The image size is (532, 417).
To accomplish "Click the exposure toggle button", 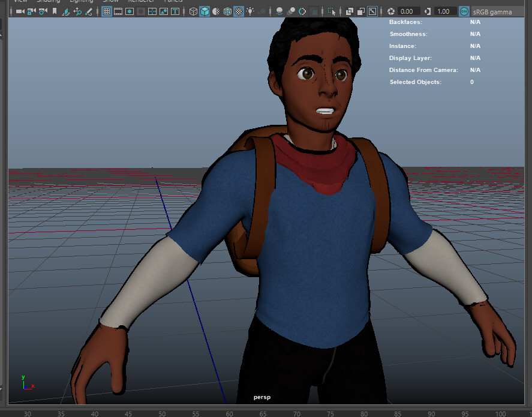I will coord(389,11).
